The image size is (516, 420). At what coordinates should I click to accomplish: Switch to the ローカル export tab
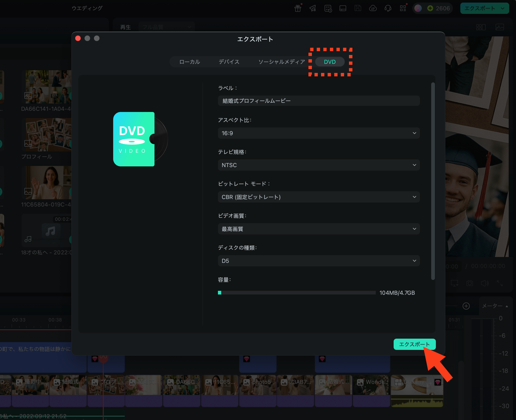pos(190,62)
